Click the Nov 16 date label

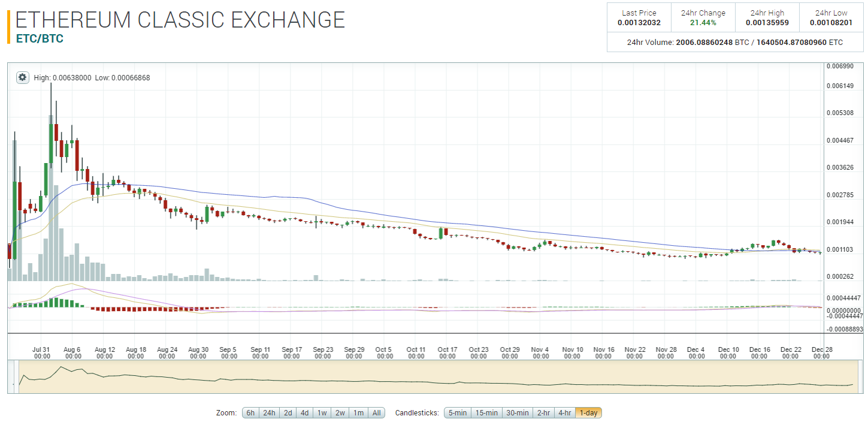(x=603, y=352)
